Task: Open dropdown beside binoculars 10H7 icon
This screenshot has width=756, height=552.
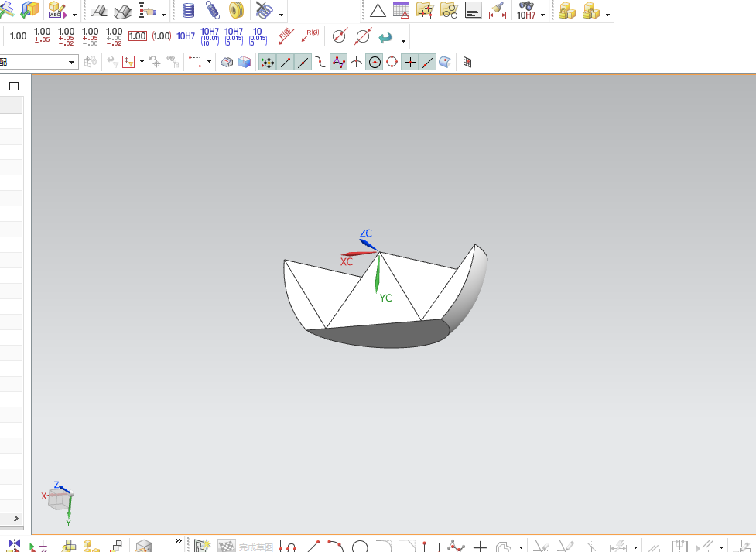Action: 543,15
